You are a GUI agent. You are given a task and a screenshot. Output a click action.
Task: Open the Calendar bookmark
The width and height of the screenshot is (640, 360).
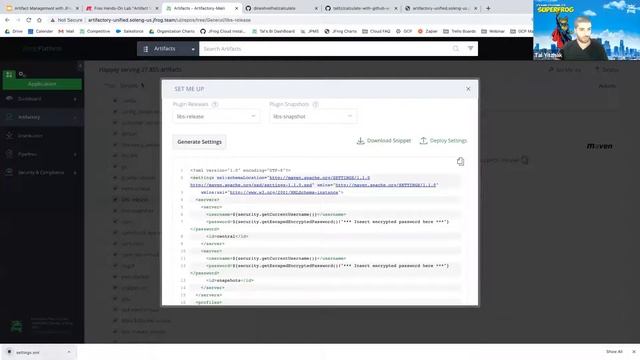coord(40,31)
